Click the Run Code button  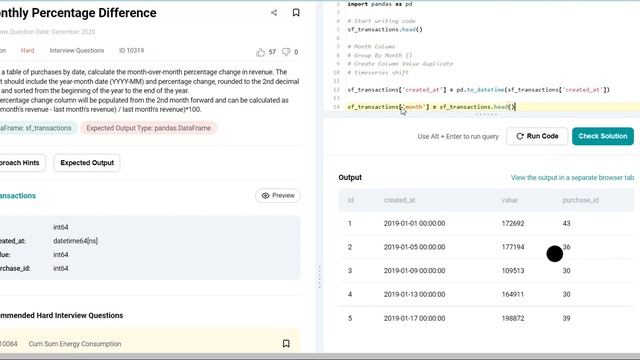click(537, 136)
